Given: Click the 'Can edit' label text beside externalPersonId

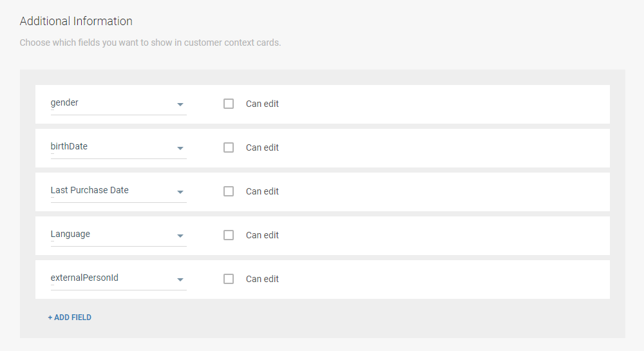Looking at the screenshot, I should (262, 279).
